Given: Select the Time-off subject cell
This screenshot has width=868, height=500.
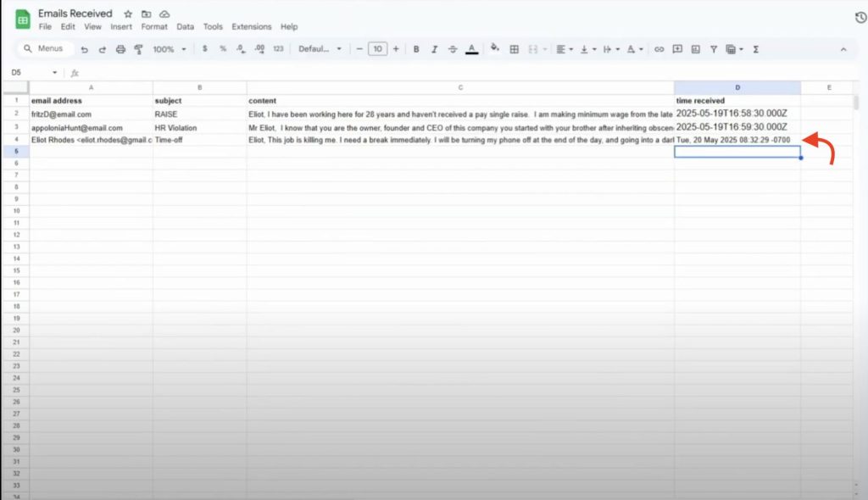Looking at the screenshot, I should 200,140.
